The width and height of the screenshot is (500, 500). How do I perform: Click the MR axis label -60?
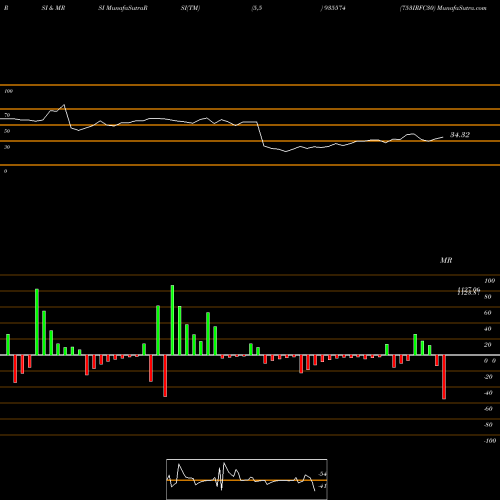pyautogui.click(x=488, y=409)
